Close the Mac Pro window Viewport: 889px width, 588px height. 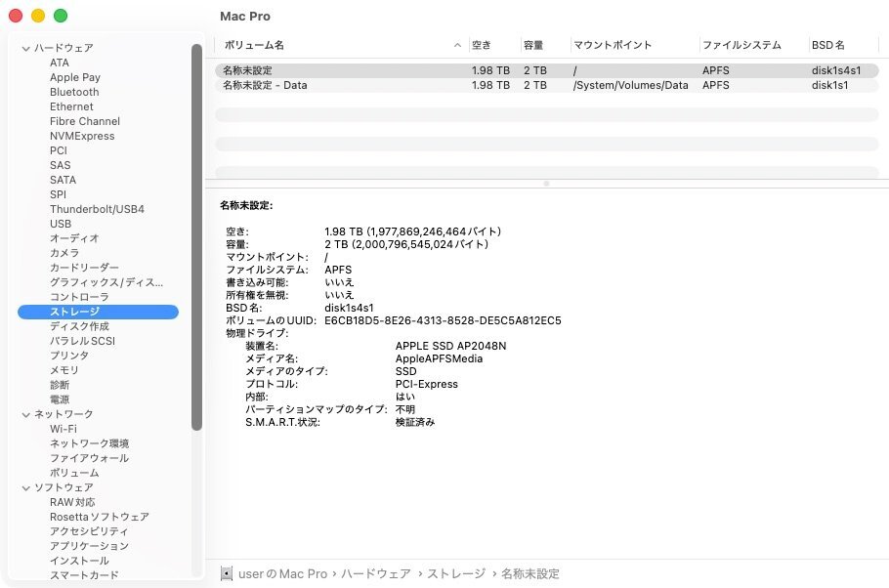click(x=16, y=16)
